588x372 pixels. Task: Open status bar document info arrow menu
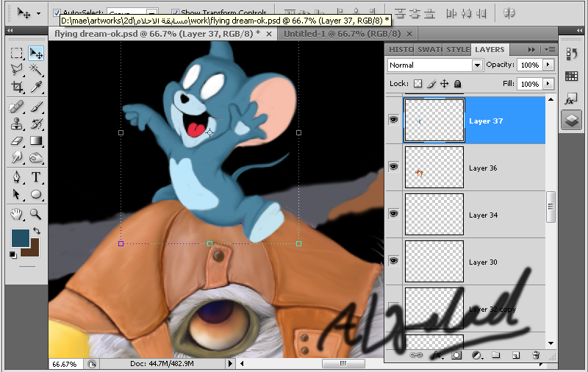[230, 363]
